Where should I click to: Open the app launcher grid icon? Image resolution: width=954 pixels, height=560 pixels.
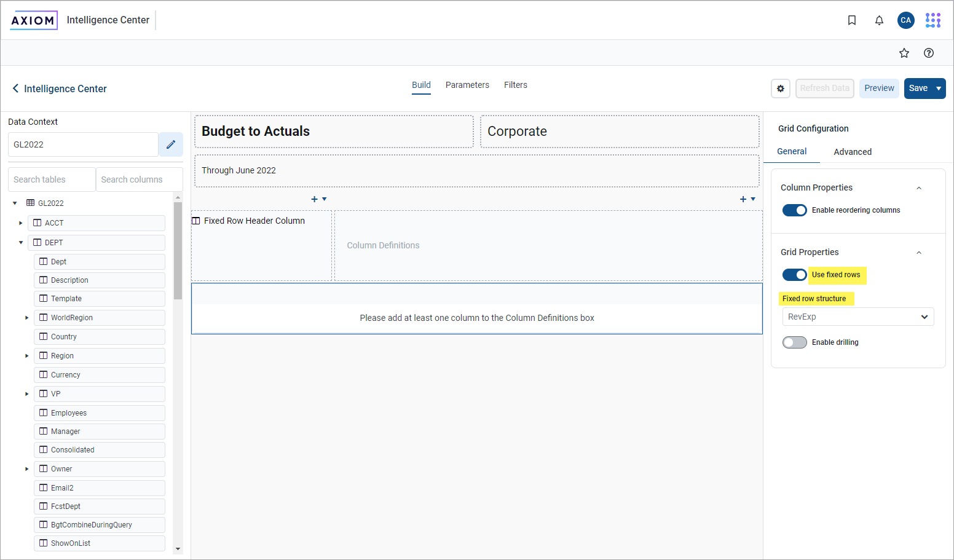932,20
